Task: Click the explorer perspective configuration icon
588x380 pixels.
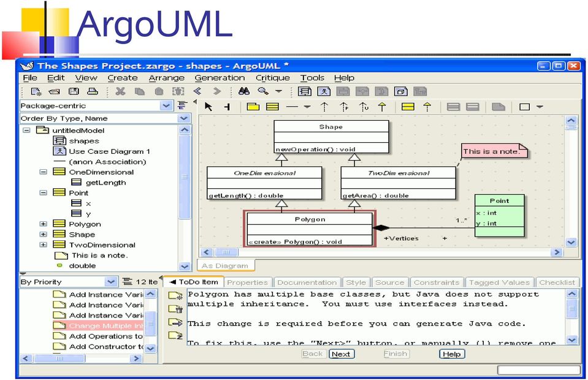Action: coord(182,105)
